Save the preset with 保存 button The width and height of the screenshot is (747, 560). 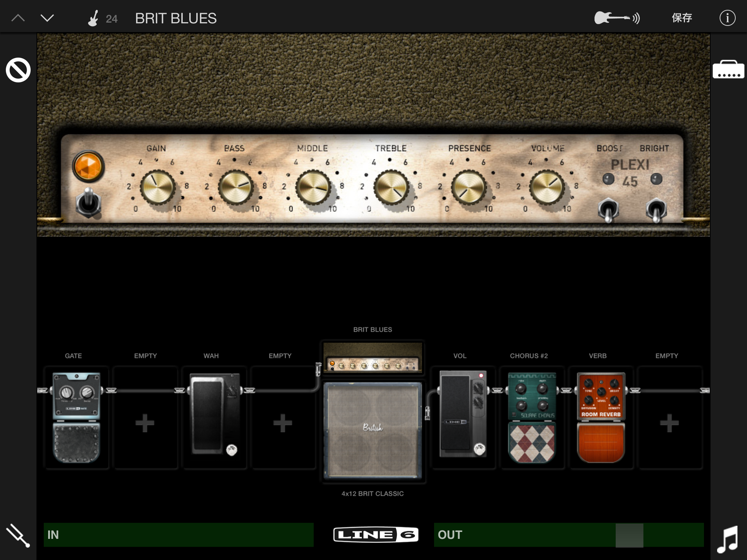(x=682, y=18)
